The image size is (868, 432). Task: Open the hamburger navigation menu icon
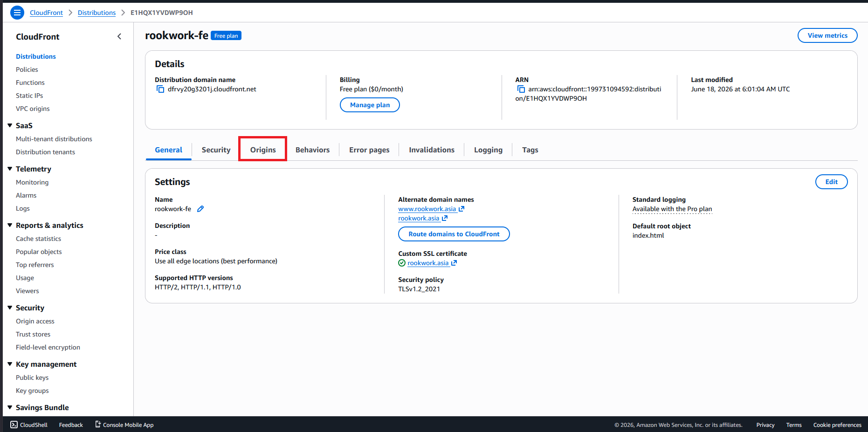coord(17,13)
